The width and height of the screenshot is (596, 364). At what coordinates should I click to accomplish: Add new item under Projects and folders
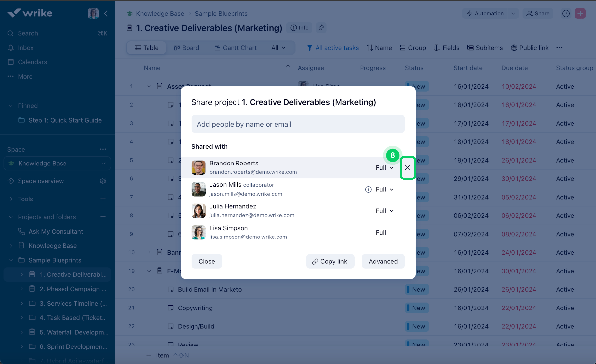pos(103,217)
